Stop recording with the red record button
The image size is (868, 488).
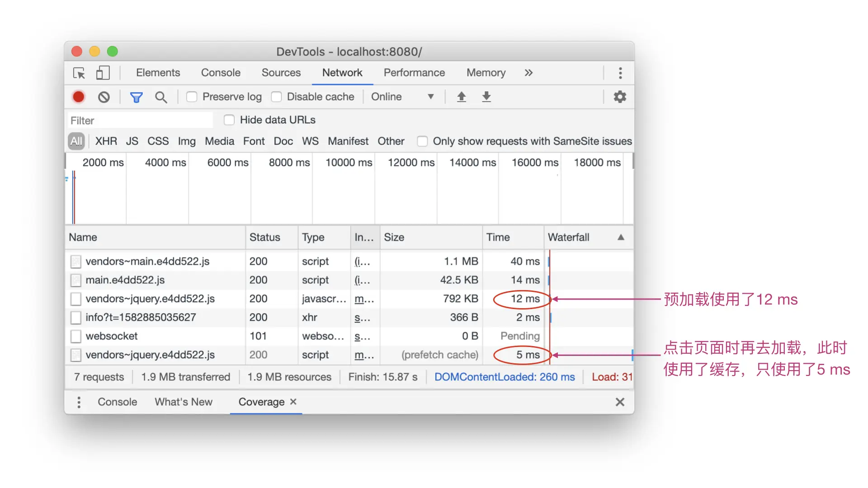pyautogui.click(x=79, y=97)
